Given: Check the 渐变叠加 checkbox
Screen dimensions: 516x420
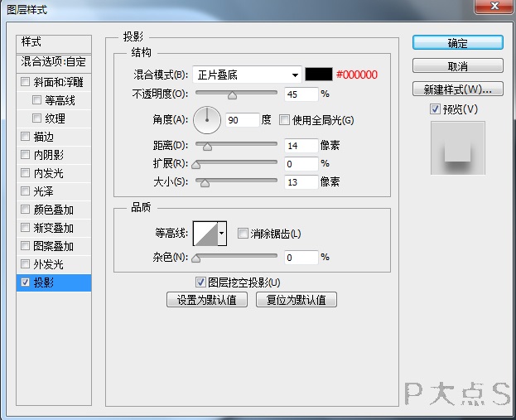Looking at the screenshot, I should 26,228.
